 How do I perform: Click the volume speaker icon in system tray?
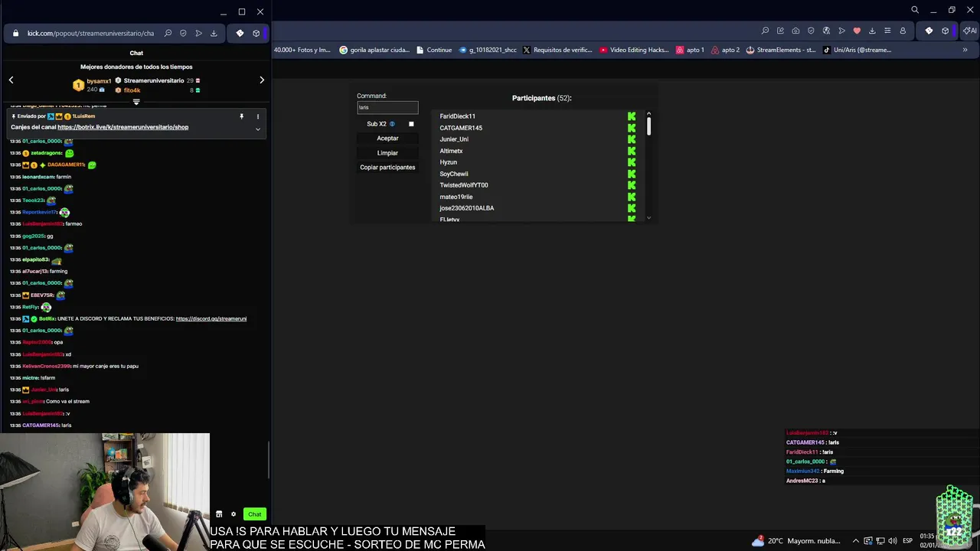[893, 540]
